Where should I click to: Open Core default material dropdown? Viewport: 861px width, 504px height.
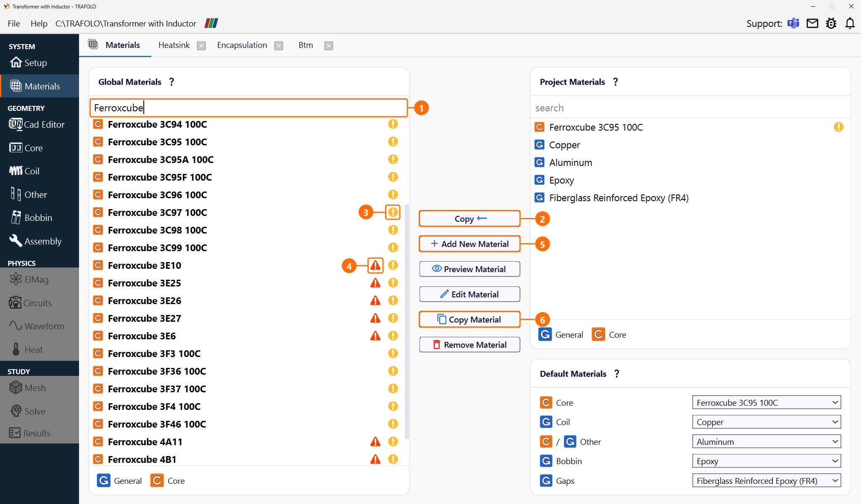[x=766, y=402]
